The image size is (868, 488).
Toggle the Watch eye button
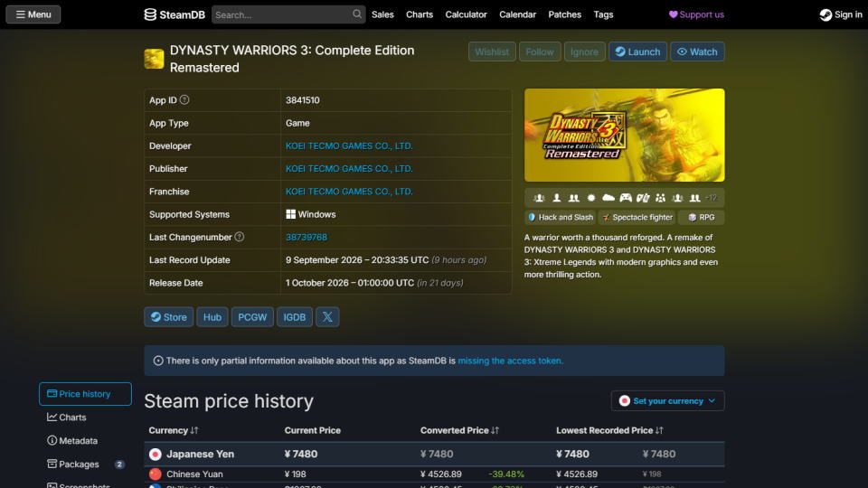click(697, 52)
